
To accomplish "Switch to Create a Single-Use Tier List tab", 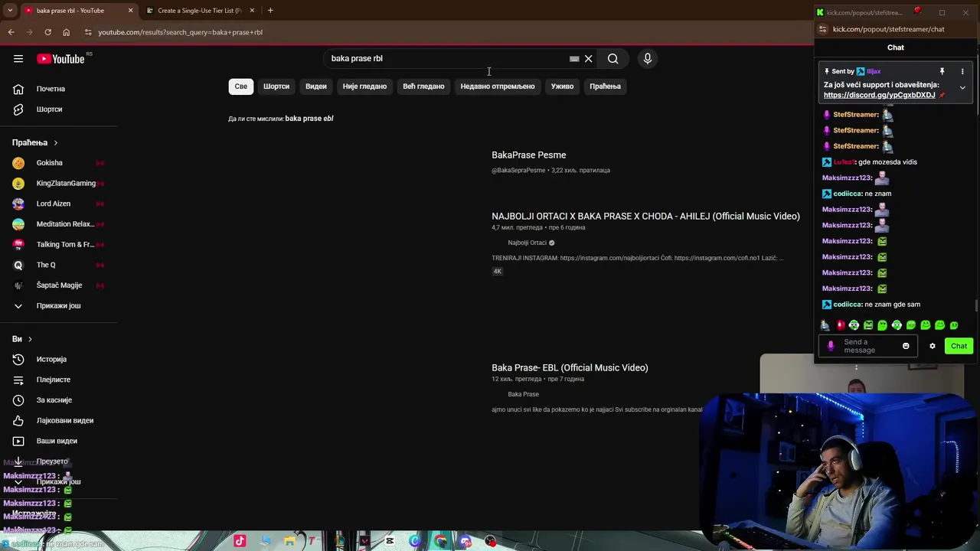I will coord(199,11).
